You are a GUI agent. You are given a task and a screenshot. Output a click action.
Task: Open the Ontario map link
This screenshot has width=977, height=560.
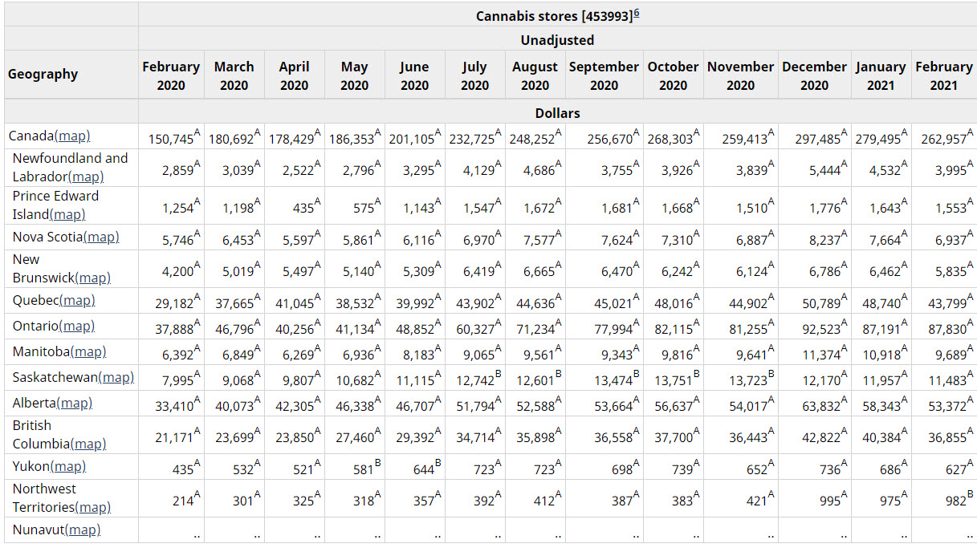77,326
